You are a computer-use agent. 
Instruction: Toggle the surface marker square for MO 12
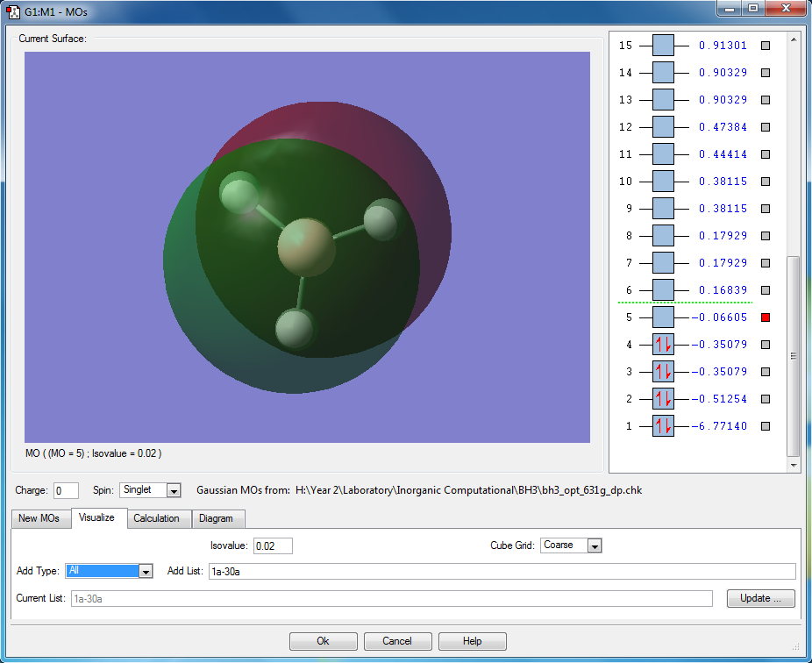765,127
